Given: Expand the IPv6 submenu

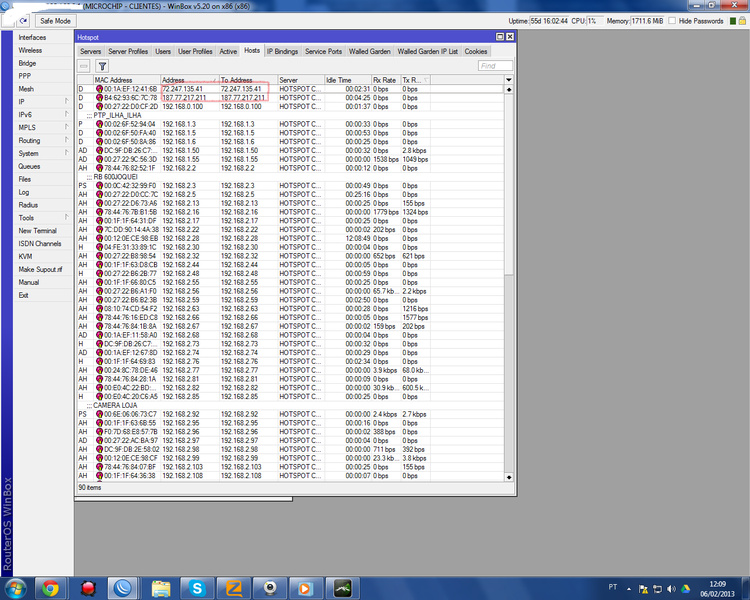Looking at the screenshot, I should point(66,114).
